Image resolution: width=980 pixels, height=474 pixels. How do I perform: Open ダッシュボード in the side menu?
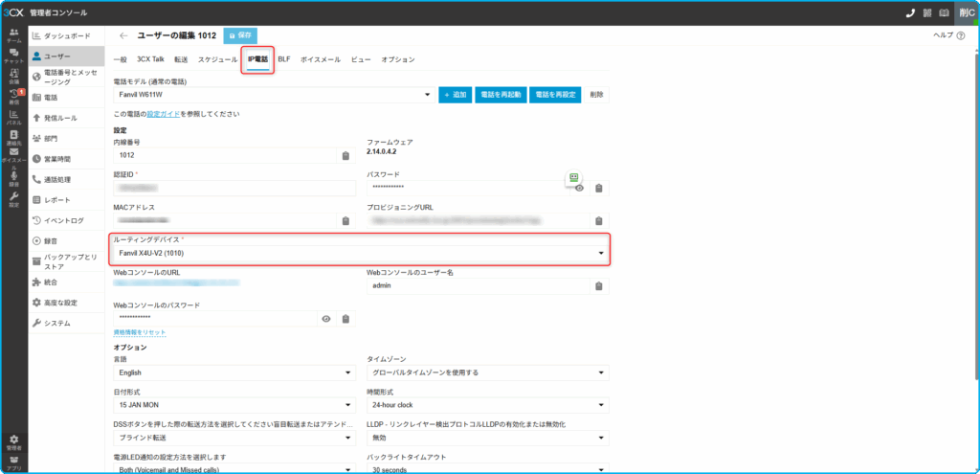(x=66, y=35)
